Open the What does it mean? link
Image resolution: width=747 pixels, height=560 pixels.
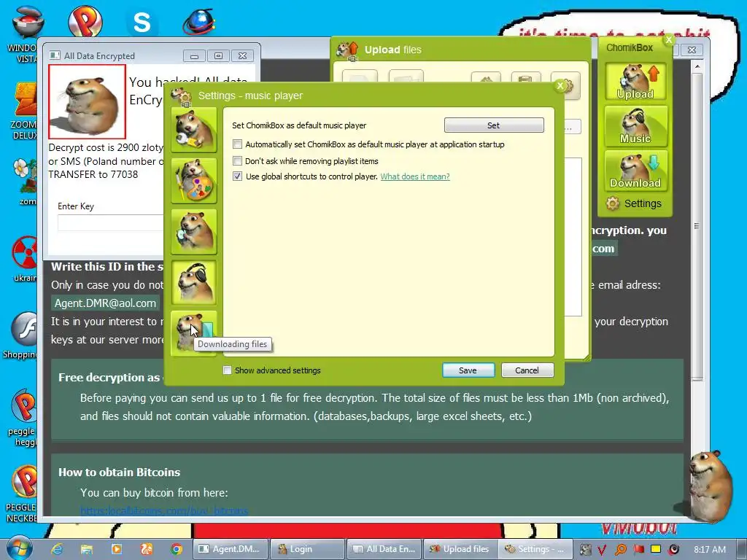[x=415, y=176]
